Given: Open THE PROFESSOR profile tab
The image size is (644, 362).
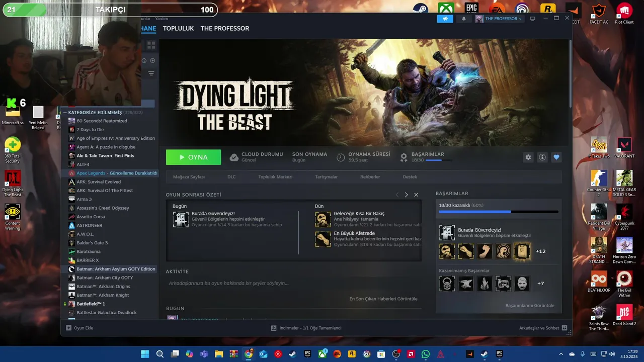Looking at the screenshot, I should coord(225,28).
